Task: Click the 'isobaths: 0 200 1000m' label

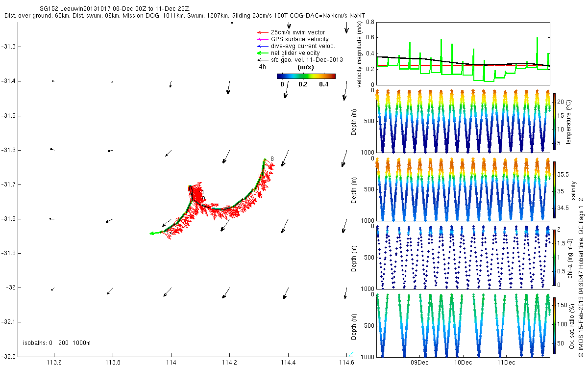Action: point(57,342)
